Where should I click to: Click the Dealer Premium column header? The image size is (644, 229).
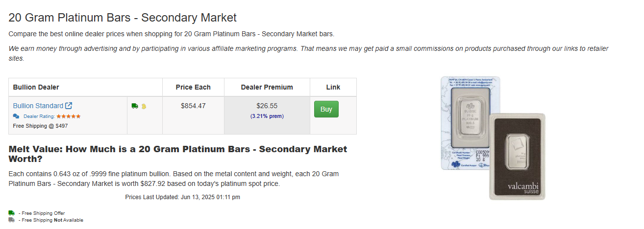pos(267,87)
